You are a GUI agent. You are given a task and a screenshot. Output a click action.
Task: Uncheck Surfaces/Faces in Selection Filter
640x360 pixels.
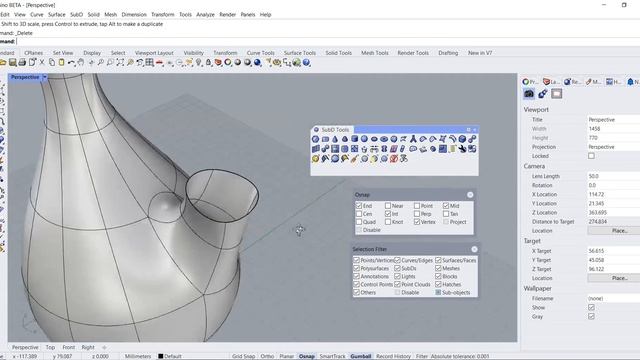pyautogui.click(x=438, y=260)
